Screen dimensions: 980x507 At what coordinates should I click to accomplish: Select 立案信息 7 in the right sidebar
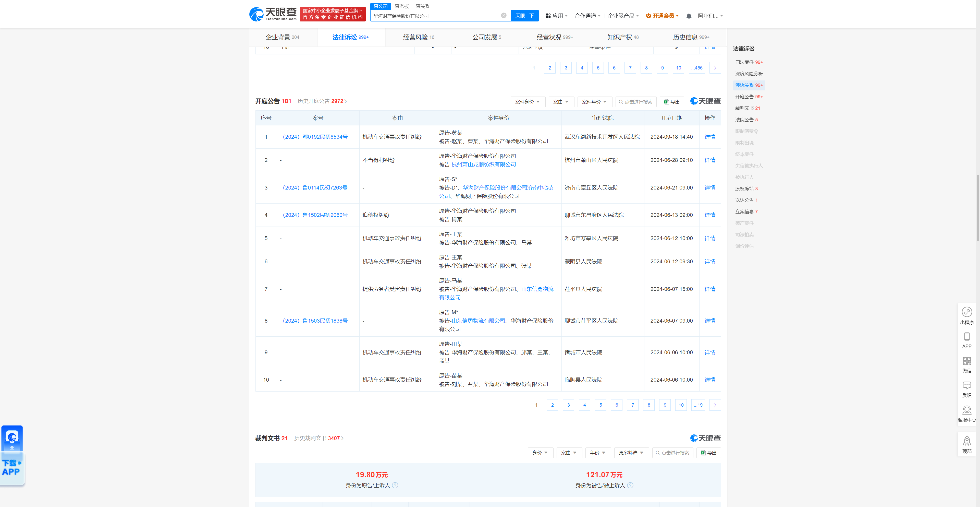pyautogui.click(x=746, y=212)
